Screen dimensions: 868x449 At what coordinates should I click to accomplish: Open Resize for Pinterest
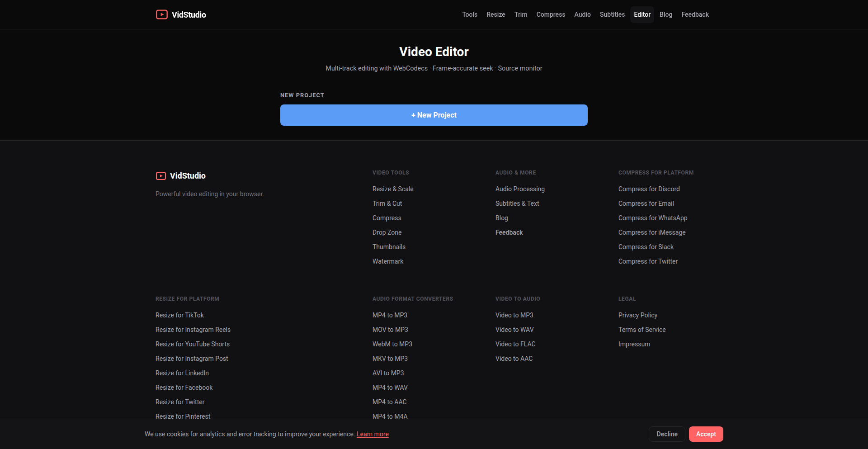tap(183, 416)
